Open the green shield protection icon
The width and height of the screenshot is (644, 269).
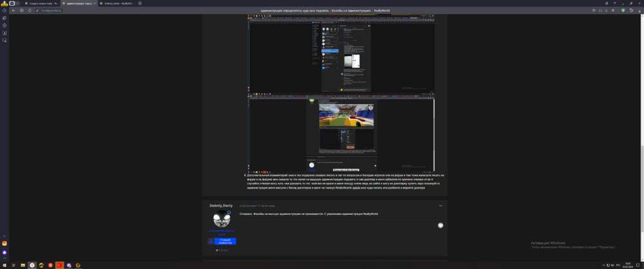pyautogui.click(x=623, y=10)
